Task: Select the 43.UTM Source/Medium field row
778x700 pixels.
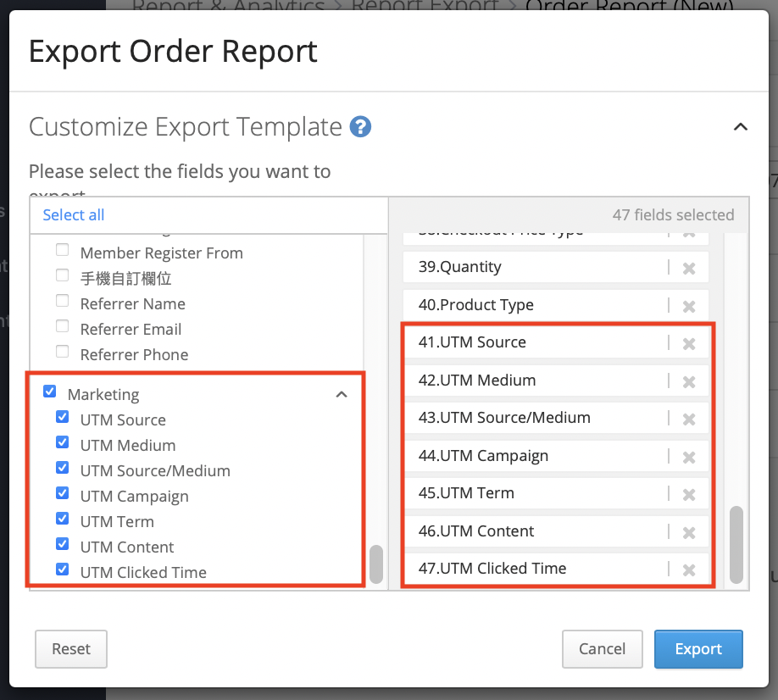Action: (534, 418)
